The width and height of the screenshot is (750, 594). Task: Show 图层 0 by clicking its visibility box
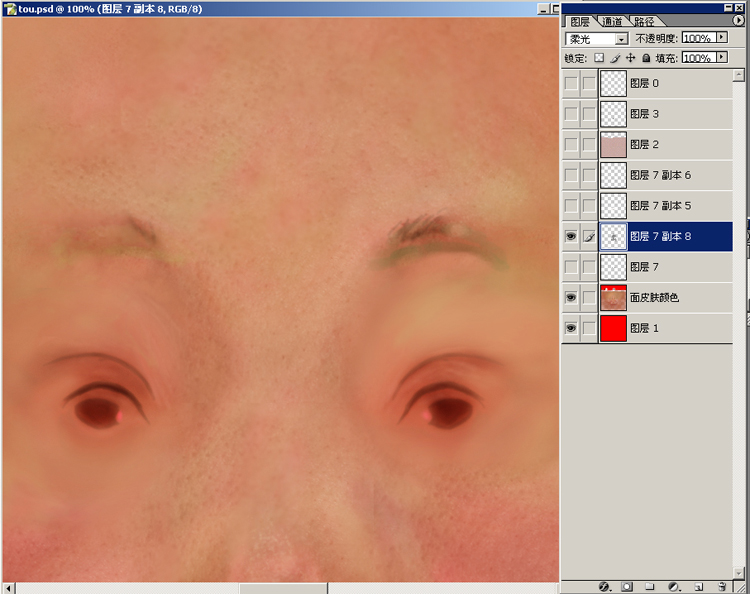point(571,83)
